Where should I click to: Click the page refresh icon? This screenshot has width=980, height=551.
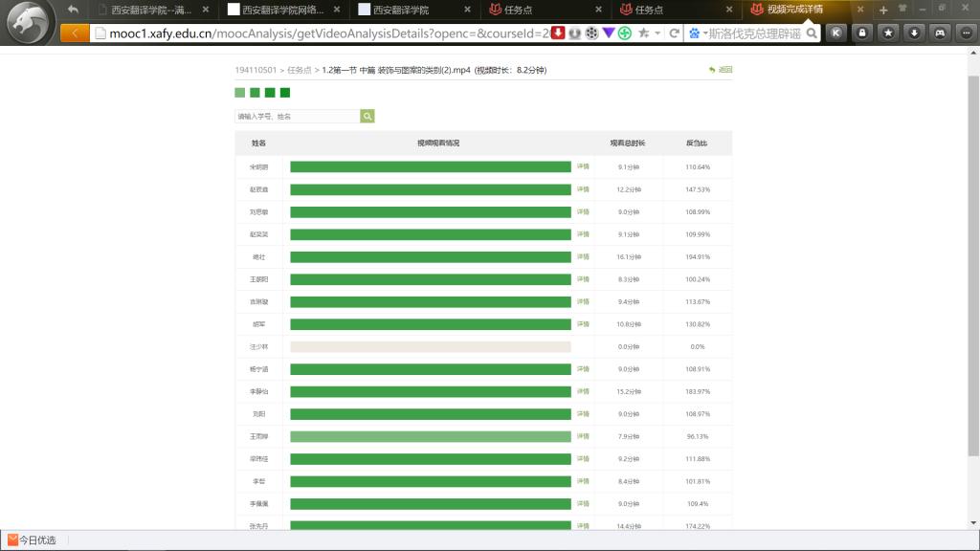pyautogui.click(x=675, y=33)
